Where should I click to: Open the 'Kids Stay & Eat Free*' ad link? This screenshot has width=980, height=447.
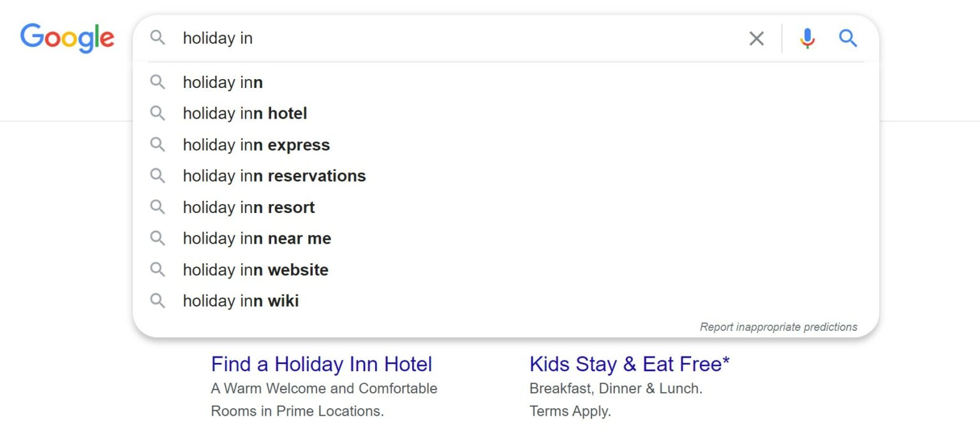pyautogui.click(x=630, y=364)
